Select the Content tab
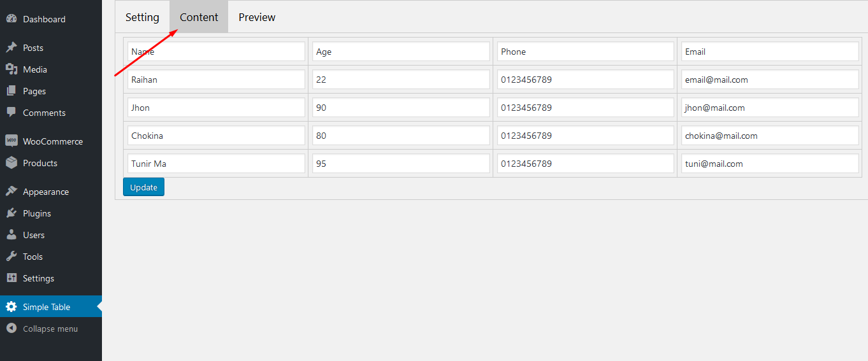The image size is (868, 361). coord(199,17)
